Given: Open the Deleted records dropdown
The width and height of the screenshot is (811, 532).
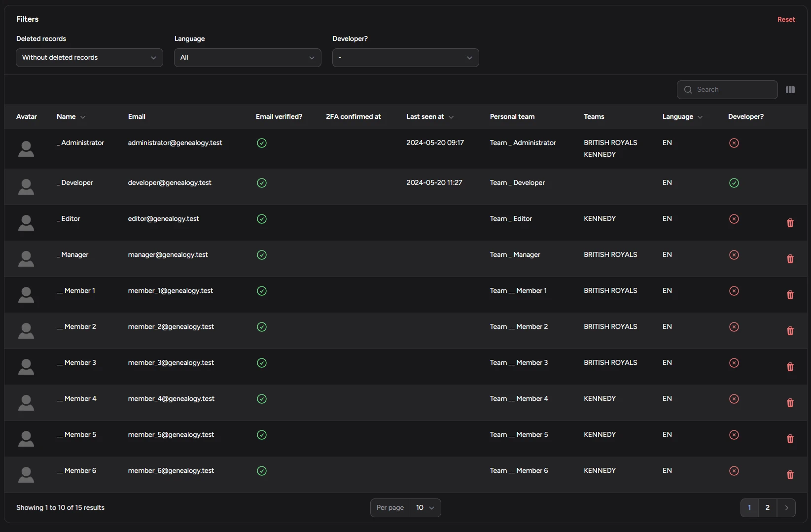Looking at the screenshot, I should point(89,58).
